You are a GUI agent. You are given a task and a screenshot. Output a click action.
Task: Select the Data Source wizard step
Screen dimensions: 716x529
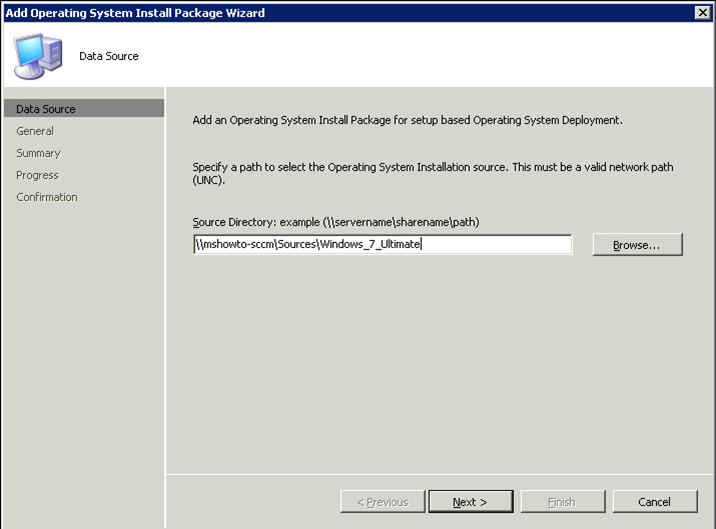pyautogui.click(x=84, y=109)
